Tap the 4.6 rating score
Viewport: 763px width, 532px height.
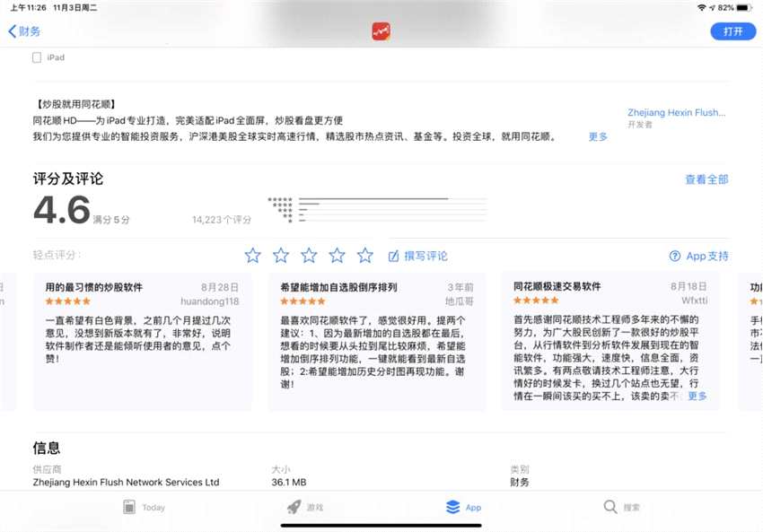click(62, 210)
